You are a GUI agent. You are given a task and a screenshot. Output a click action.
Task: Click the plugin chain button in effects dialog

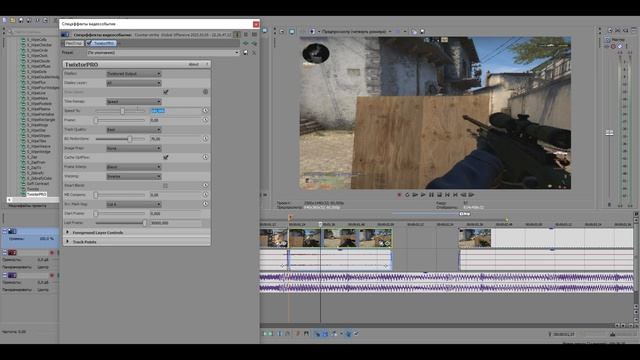click(246, 43)
